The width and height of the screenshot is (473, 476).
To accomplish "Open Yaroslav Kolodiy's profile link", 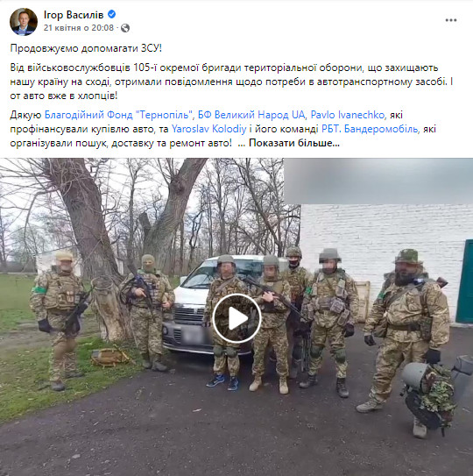I will (x=209, y=129).
